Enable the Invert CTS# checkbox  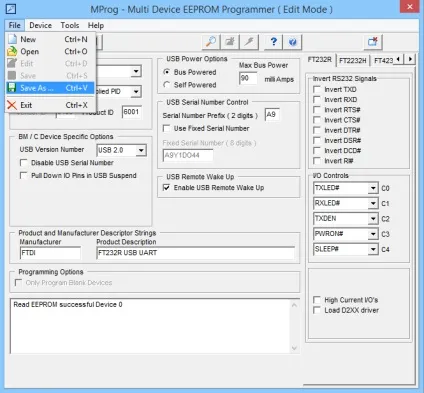[317, 120]
